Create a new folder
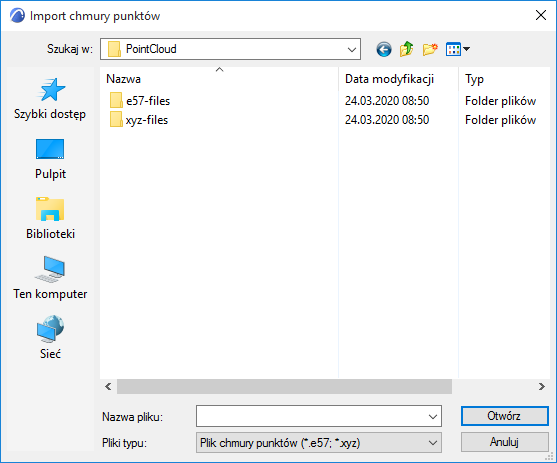This screenshot has width=557, height=463. 430,49
